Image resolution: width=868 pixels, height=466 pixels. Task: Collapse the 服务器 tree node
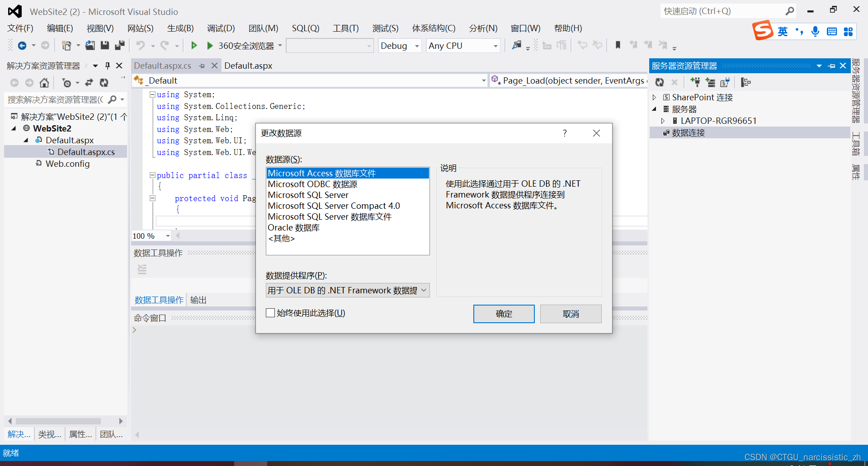(x=654, y=109)
